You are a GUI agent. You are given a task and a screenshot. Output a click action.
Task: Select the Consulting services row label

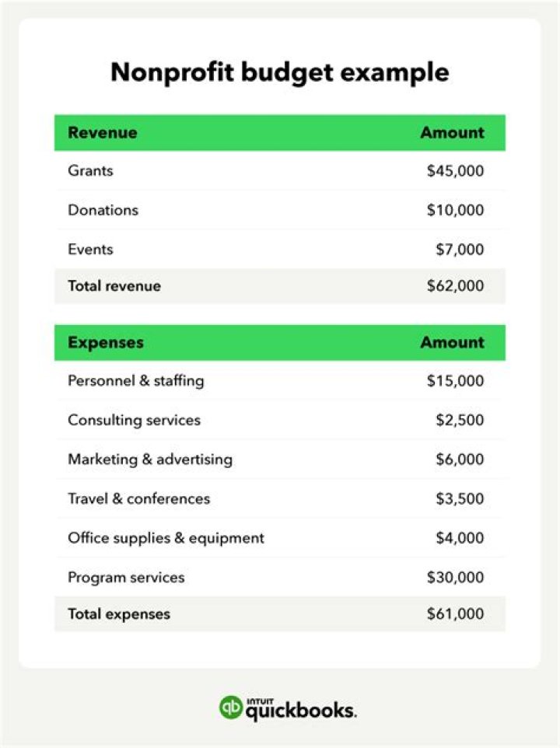tap(134, 420)
